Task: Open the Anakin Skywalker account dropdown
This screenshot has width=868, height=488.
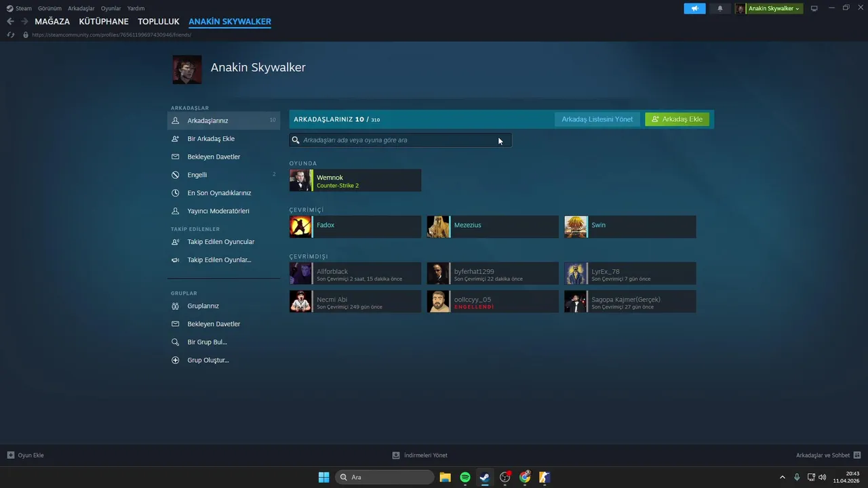Action: (x=768, y=8)
